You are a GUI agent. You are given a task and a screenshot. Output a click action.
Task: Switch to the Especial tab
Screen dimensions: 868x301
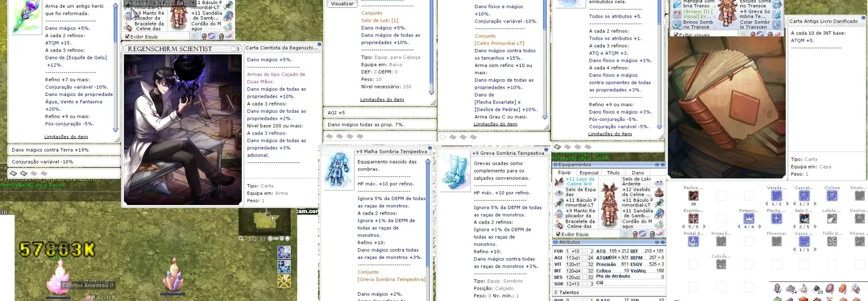pos(589,172)
